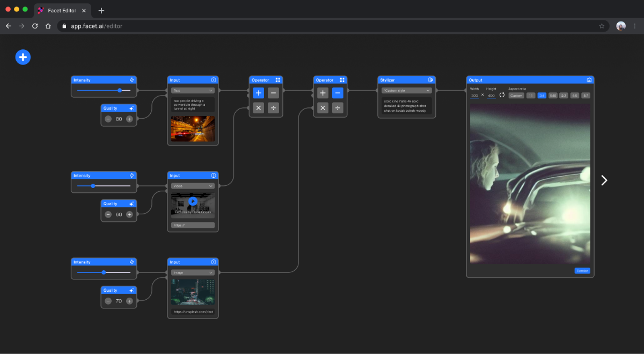Viewport: 644px width, 354px height.
Task: Select divide operation in the first Operator
Action: click(x=273, y=108)
